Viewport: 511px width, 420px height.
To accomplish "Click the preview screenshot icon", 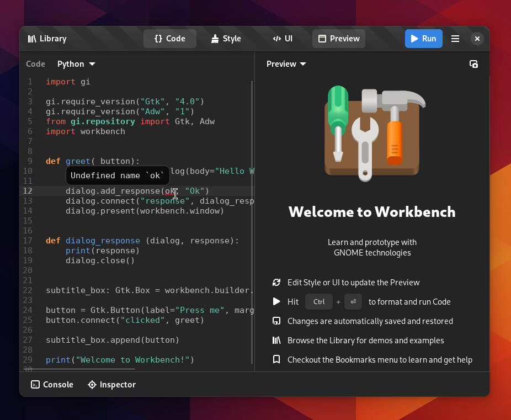I will pyautogui.click(x=473, y=64).
